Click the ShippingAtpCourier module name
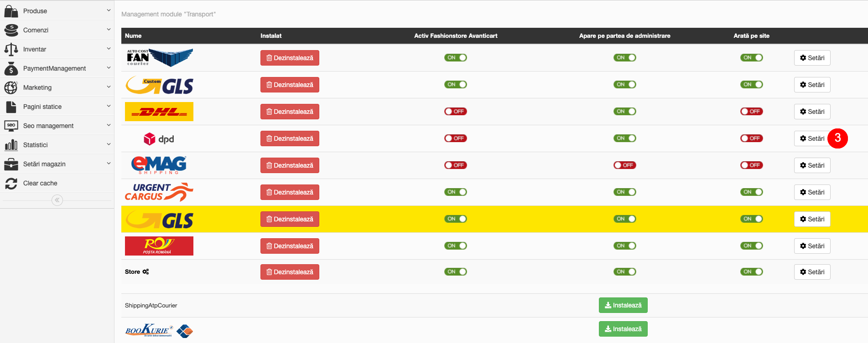Viewport: 868px width, 343px height. click(151, 305)
